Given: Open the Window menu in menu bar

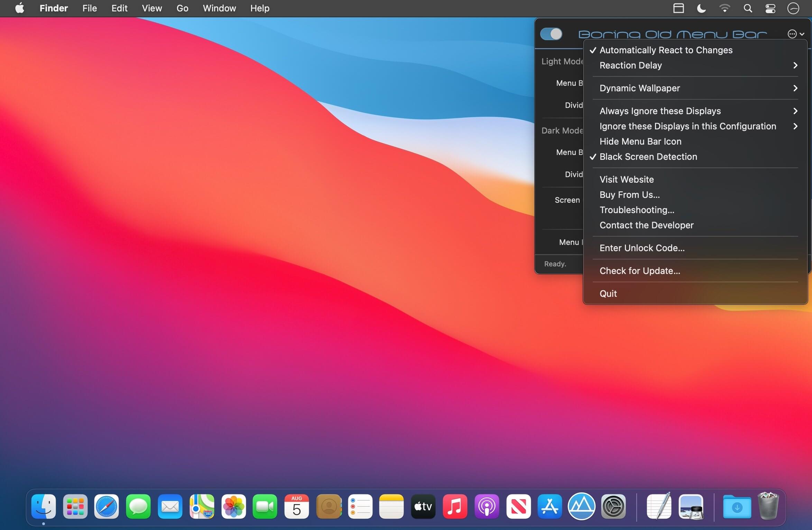Looking at the screenshot, I should click(x=219, y=8).
